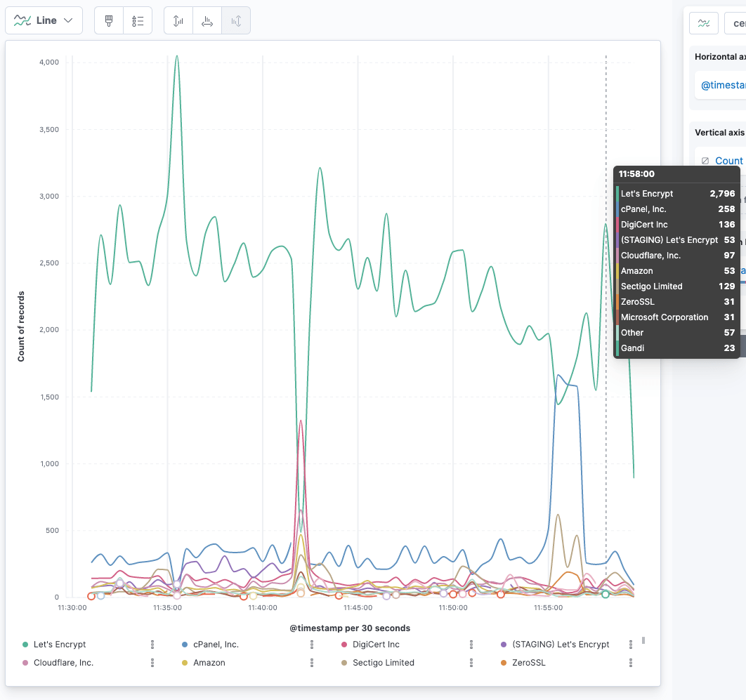Viewport: 746px width, 700px height.
Task: Expand options for Cloudflare, Inc. legend entry
Action: (x=152, y=663)
